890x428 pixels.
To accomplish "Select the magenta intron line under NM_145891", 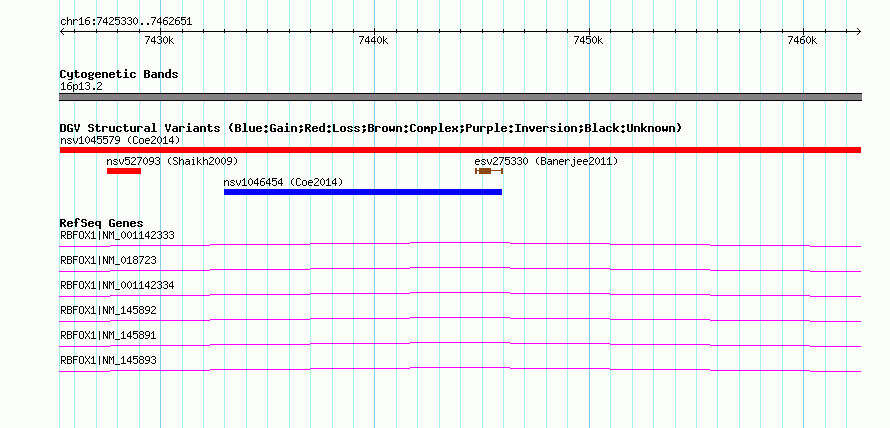I will point(460,344).
